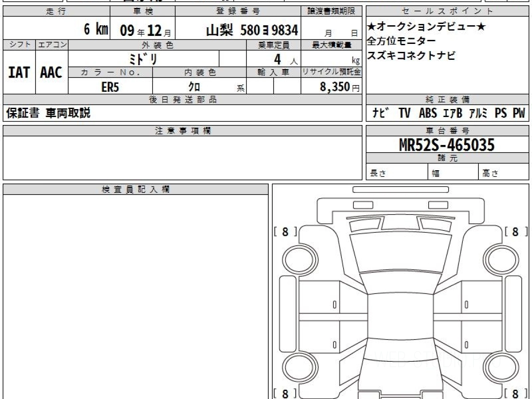Select the アルミ wheels item
This screenshot has width=532, height=399.
tap(479, 113)
